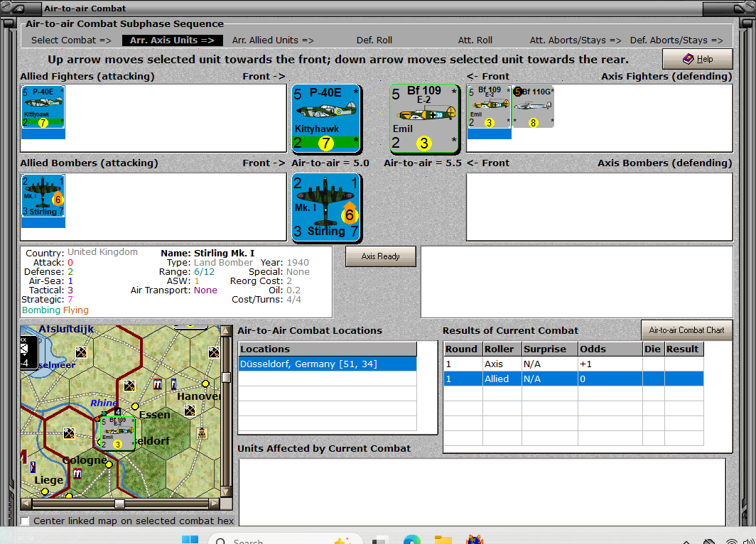The height and width of the screenshot is (544, 756).
Task: Open the Windows Start menu
Action: [x=190, y=540]
